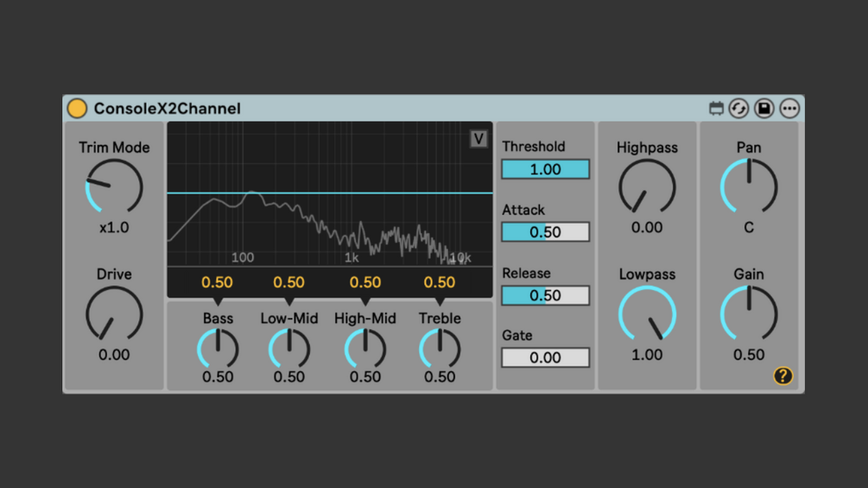868x488 pixels.
Task: Click the yellow 0.50 value above Low-Mid
Action: point(289,282)
